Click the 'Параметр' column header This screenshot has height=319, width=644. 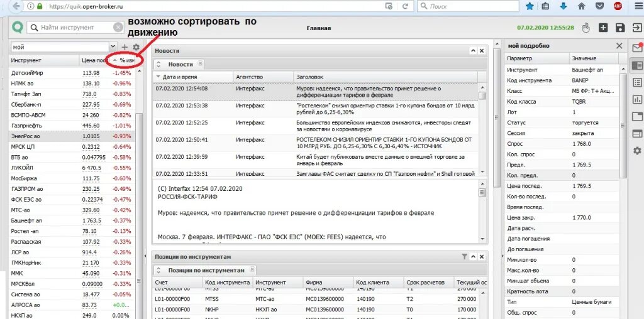[x=536, y=58]
